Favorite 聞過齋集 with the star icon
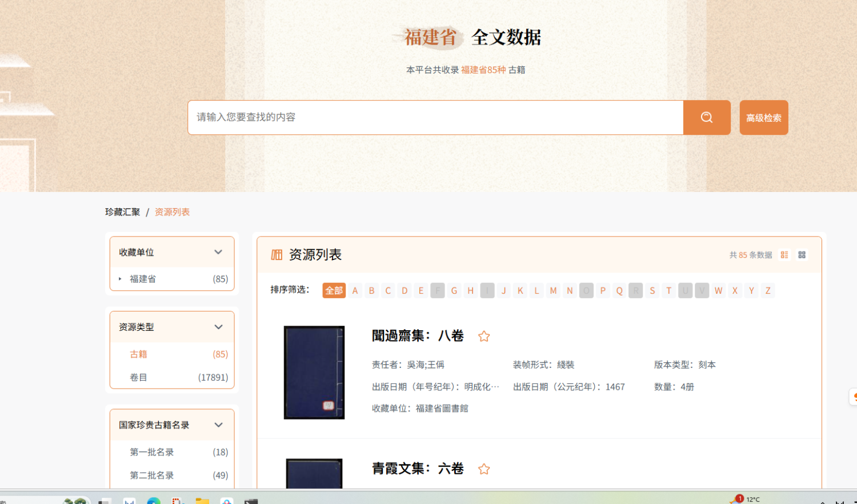Image resolution: width=857 pixels, height=504 pixels. tap(484, 336)
